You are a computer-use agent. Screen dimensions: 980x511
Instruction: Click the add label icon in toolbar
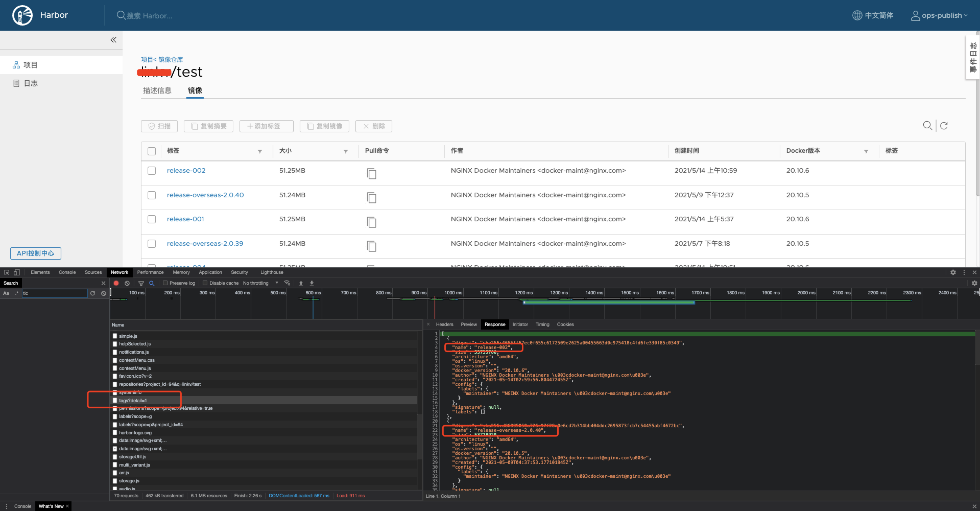click(x=266, y=126)
